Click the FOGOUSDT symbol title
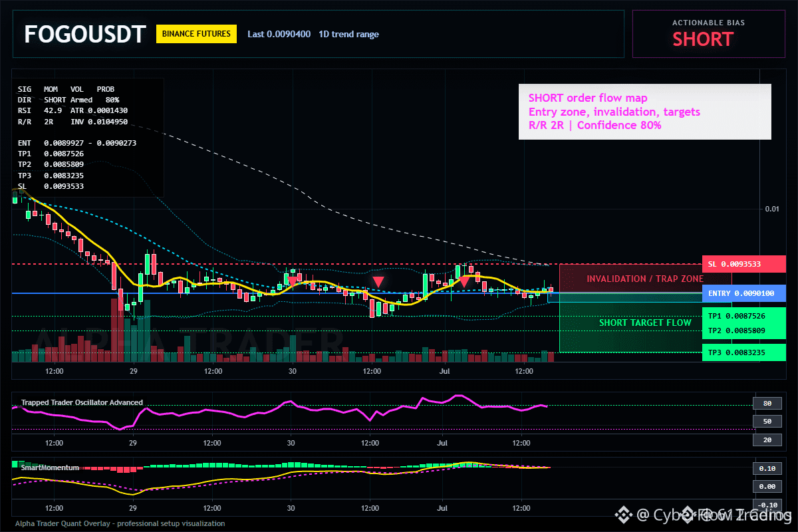The width and height of the screenshot is (798, 532). (85, 35)
